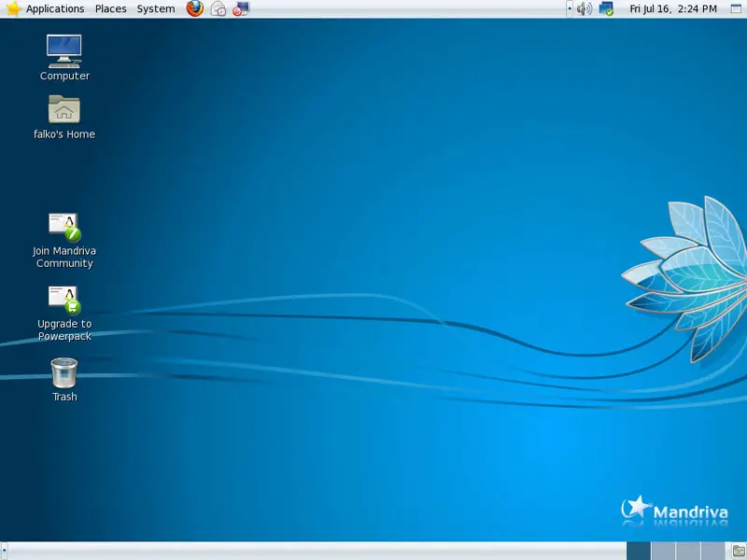Open the Places menu
Viewport: 747px width, 560px height.
pos(110,8)
